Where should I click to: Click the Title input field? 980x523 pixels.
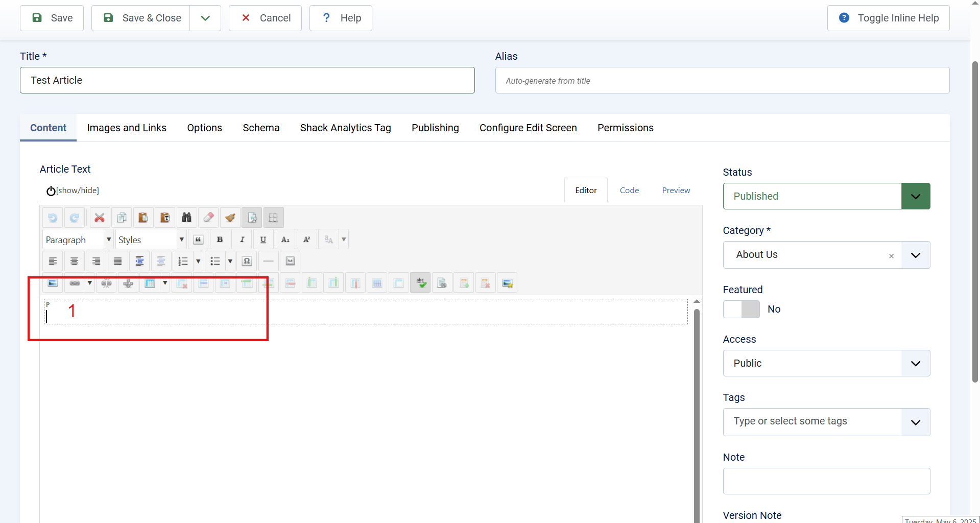pyautogui.click(x=247, y=80)
